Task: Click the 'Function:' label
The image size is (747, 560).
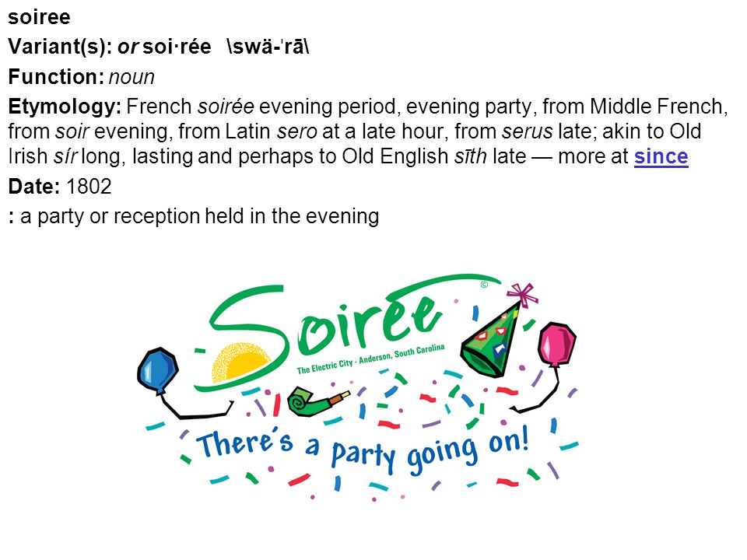Action: (x=56, y=77)
